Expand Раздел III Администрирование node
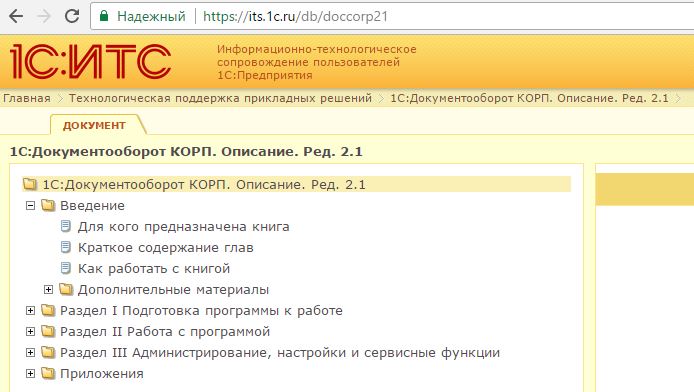This screenshot has width=694, height=392. [x=30, y=353]
